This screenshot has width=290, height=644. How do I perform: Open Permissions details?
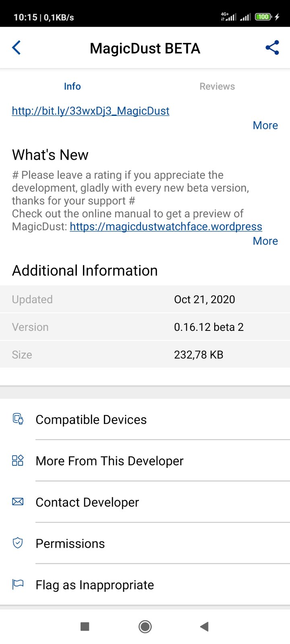coord(70,544)
